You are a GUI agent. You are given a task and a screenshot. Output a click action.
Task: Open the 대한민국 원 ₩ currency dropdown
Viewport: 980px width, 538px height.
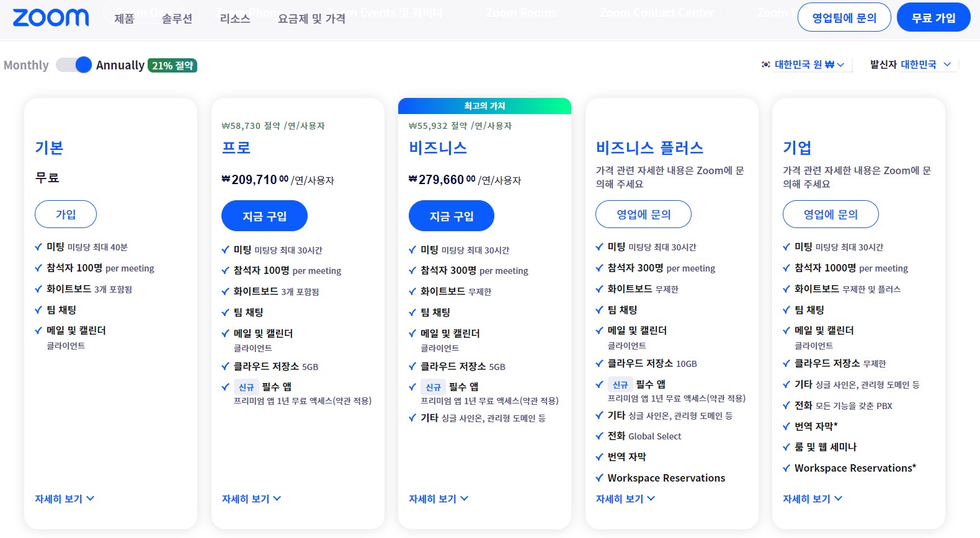[806, 63]
